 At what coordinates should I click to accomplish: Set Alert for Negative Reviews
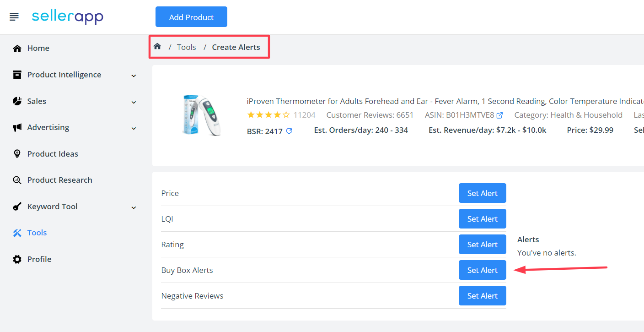482,296
